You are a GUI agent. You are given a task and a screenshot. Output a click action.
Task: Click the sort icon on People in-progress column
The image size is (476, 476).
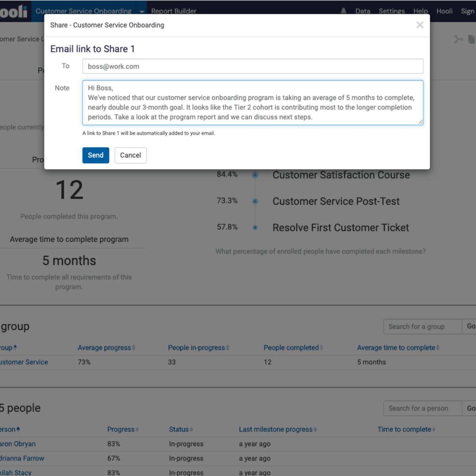tap(228, 347)
